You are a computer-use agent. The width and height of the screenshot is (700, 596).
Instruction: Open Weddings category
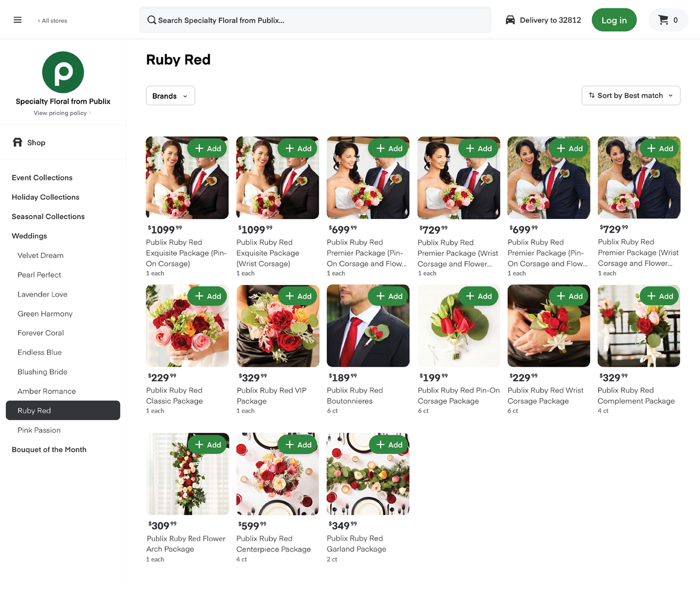[x=30, y=236]
